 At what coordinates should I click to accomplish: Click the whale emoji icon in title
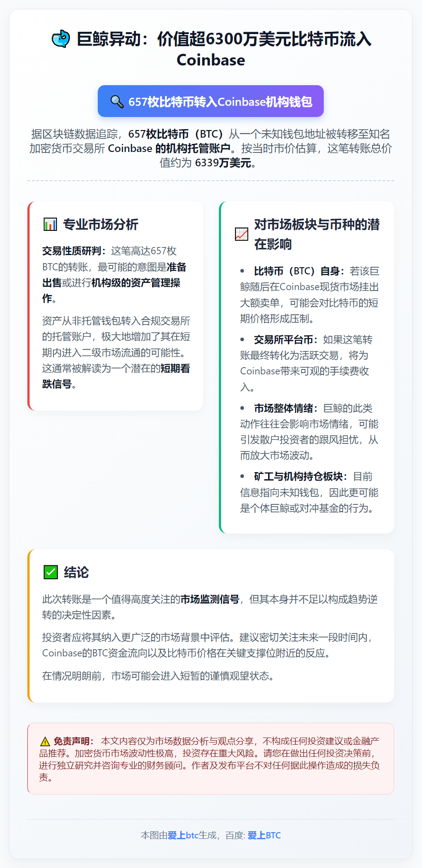61,39
